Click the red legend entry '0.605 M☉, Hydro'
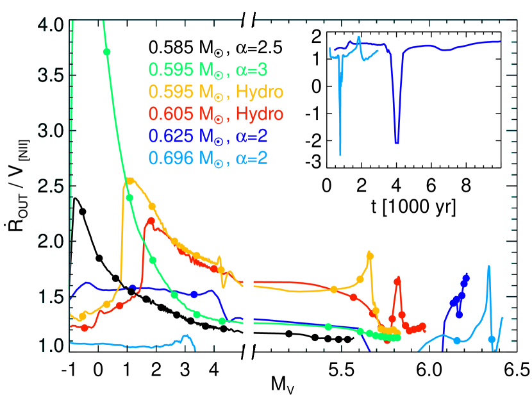 pos(216,113)
